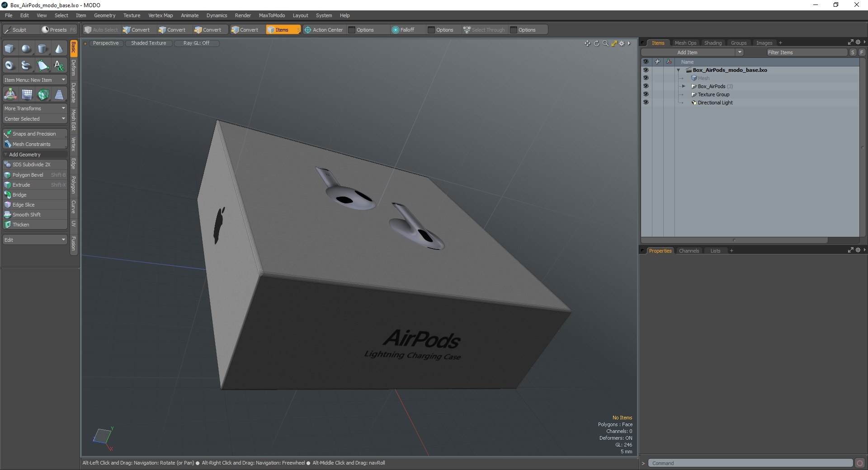Open Properties panel settings gear

(858, 250)
